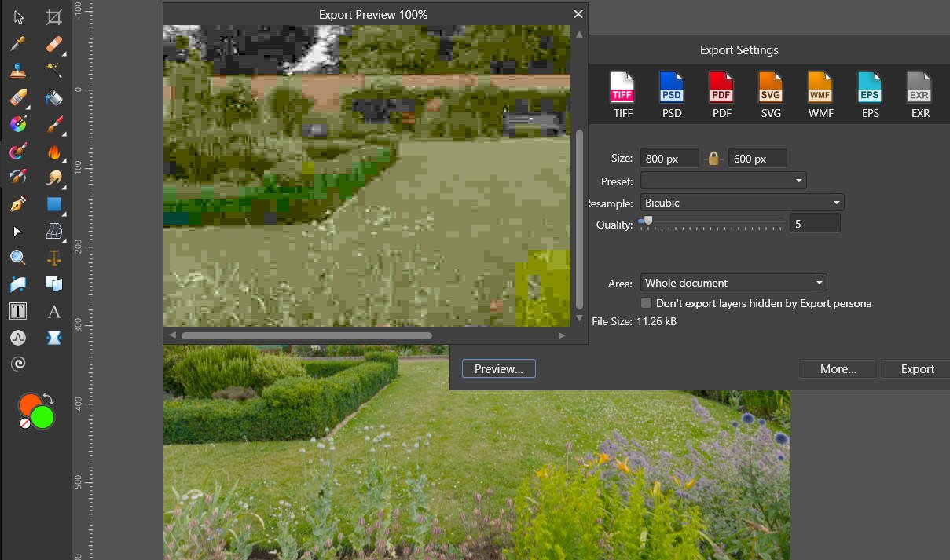Pick the Color Picker eyedropper tool
The image size is (950, 560).
tap(18, 44)
